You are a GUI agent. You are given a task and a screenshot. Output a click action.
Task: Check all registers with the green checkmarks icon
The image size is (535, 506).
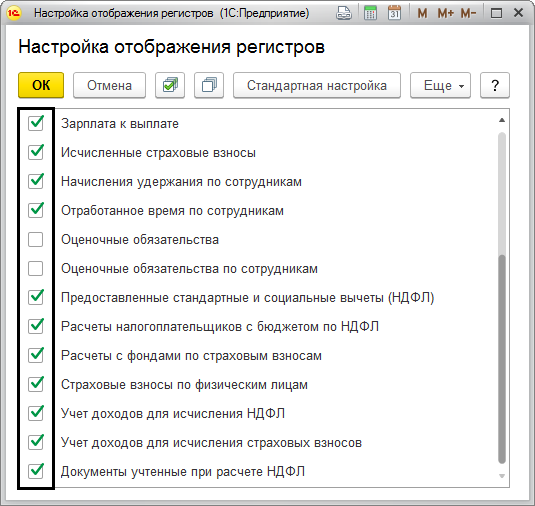[x=170, y=85]
